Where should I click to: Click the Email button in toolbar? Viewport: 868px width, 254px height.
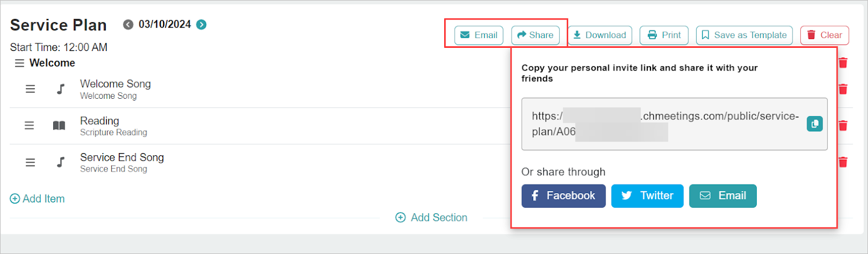click(478, 35)
